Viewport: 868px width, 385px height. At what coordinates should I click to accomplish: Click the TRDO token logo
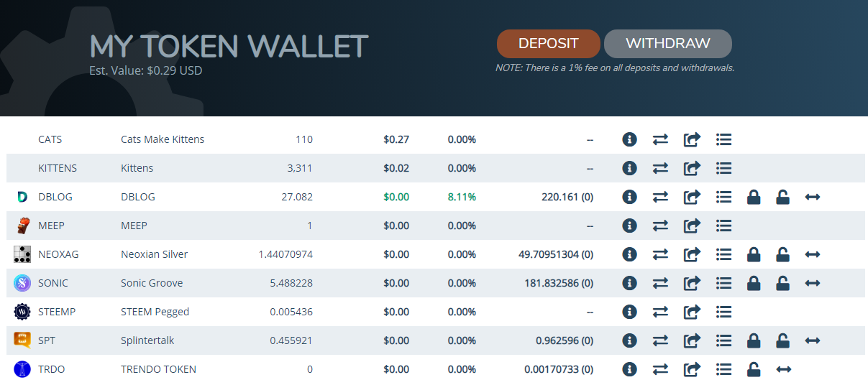(x=22, y=369)
